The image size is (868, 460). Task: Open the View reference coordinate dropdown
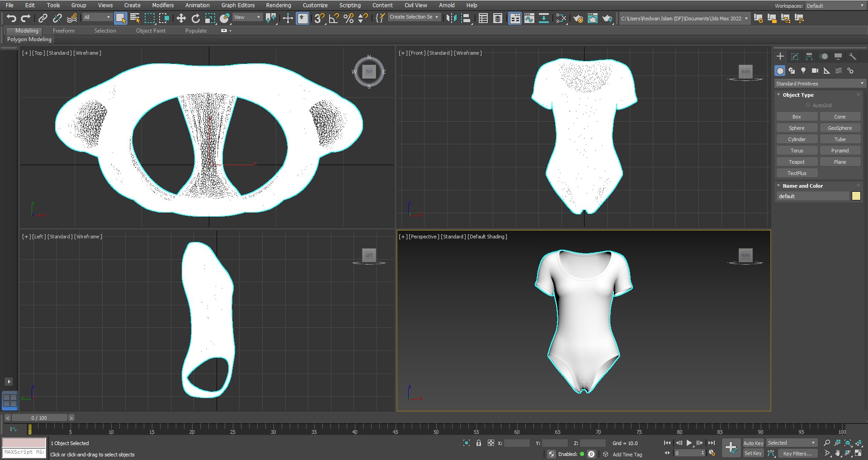[247, 17]
